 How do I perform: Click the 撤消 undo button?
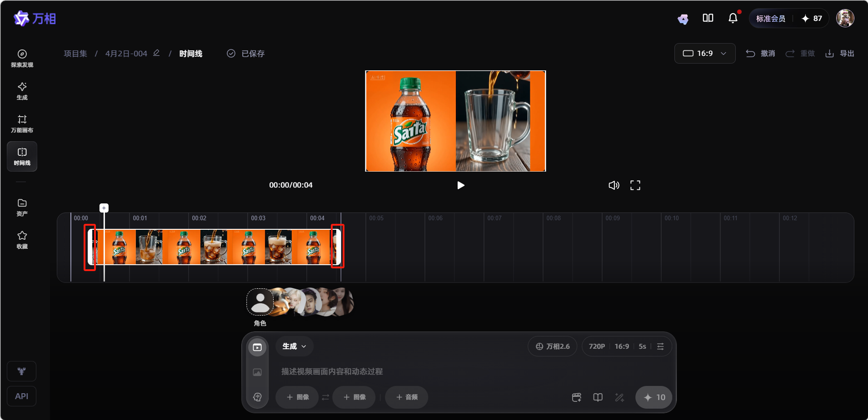pyautogui.click(x=760, y=54)
